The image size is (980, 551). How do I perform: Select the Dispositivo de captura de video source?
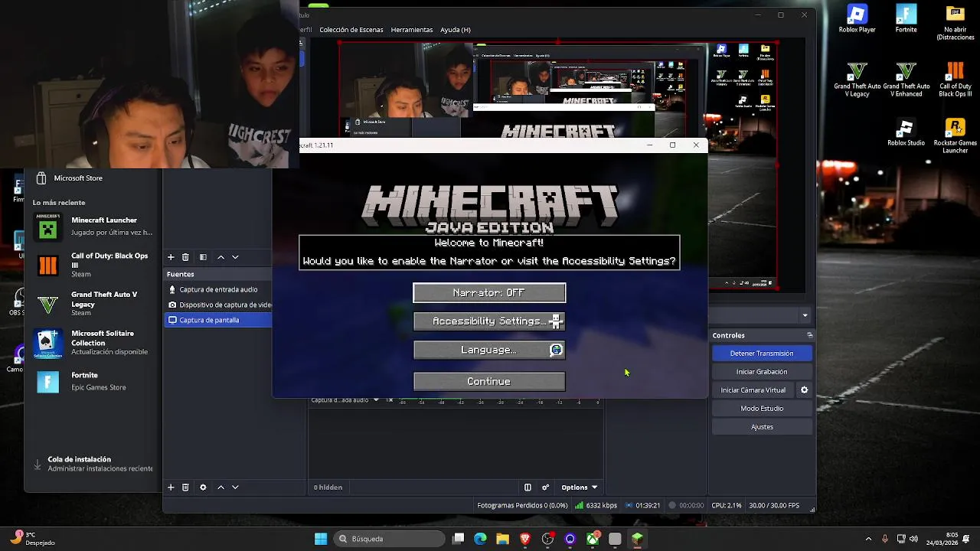click(219, 305)
